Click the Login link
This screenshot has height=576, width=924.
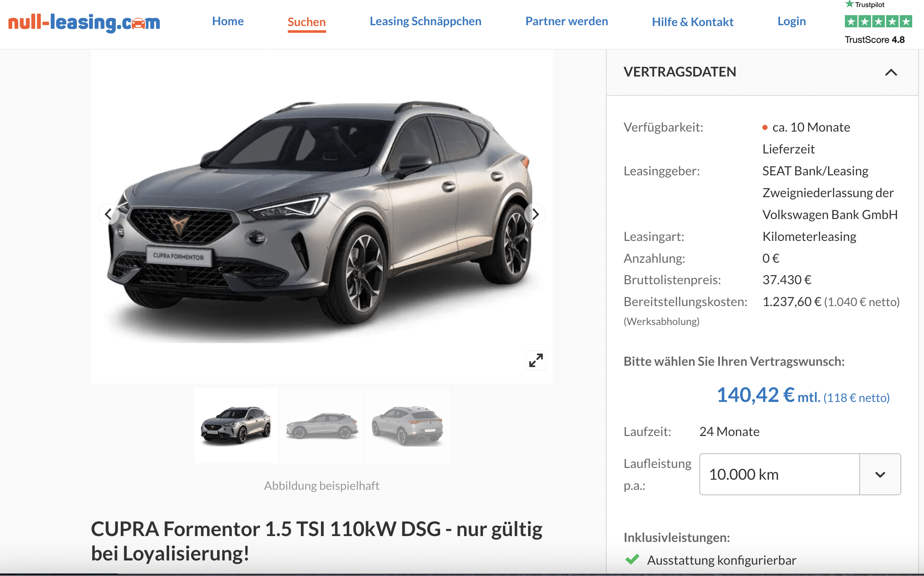click(791, 21)
